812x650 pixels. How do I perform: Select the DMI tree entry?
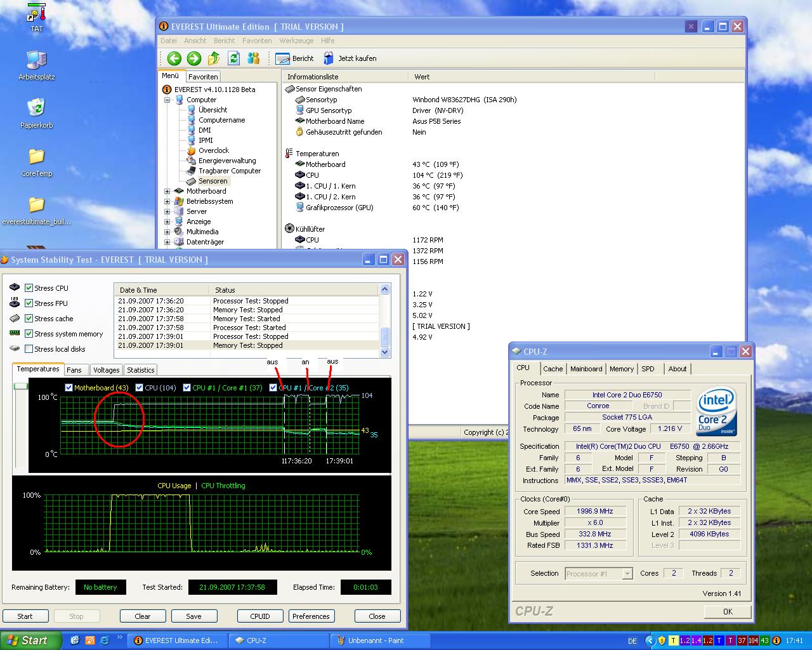coord(204,130)
